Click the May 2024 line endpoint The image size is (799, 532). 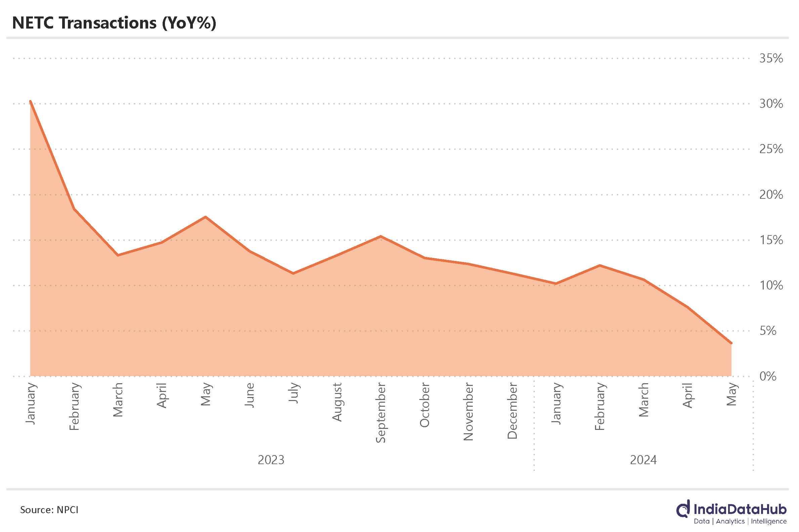coord(731,343)
